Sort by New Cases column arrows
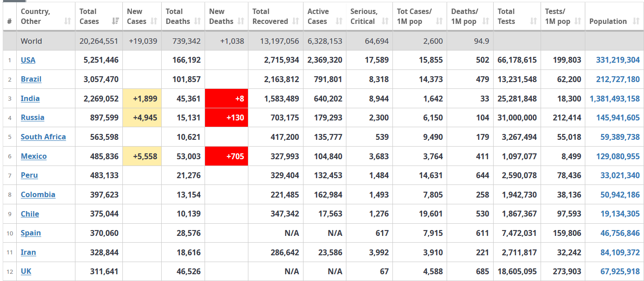 154,21
